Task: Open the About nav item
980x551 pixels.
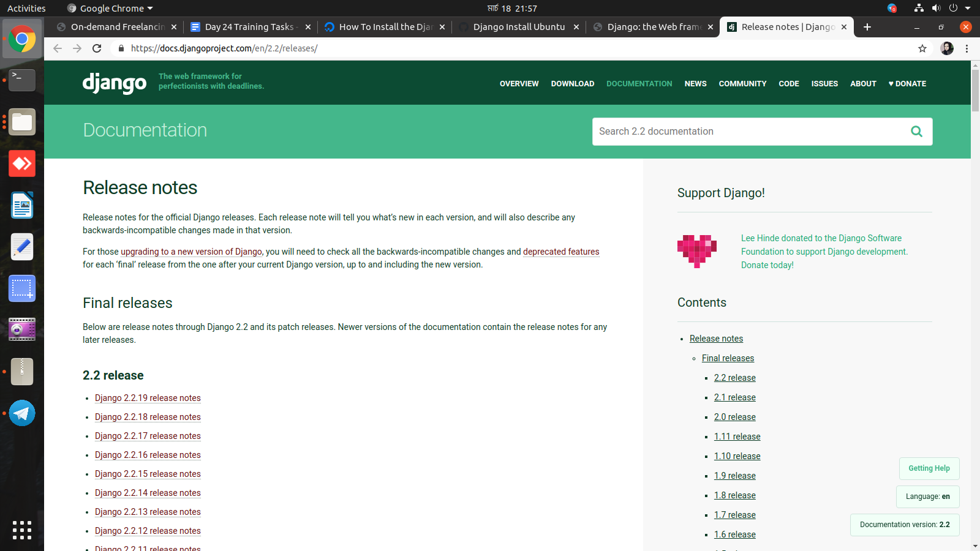Action: pos(864,84)
